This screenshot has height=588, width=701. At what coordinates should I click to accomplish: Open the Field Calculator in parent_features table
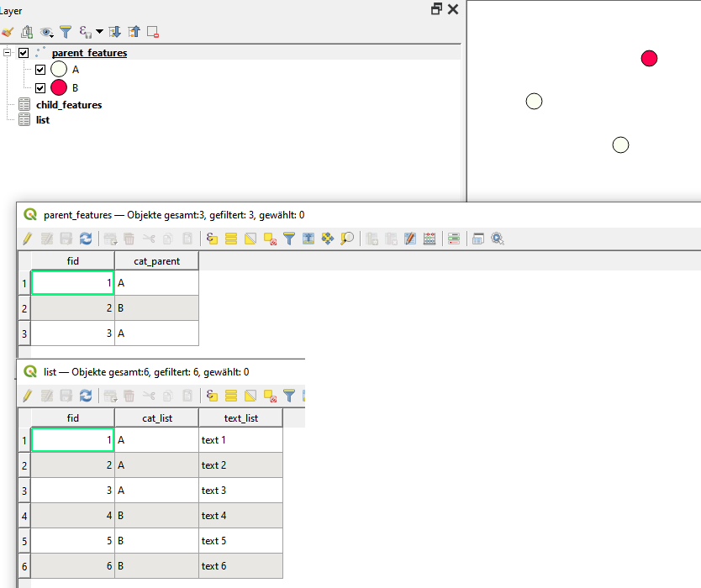(x=429, y=239)
